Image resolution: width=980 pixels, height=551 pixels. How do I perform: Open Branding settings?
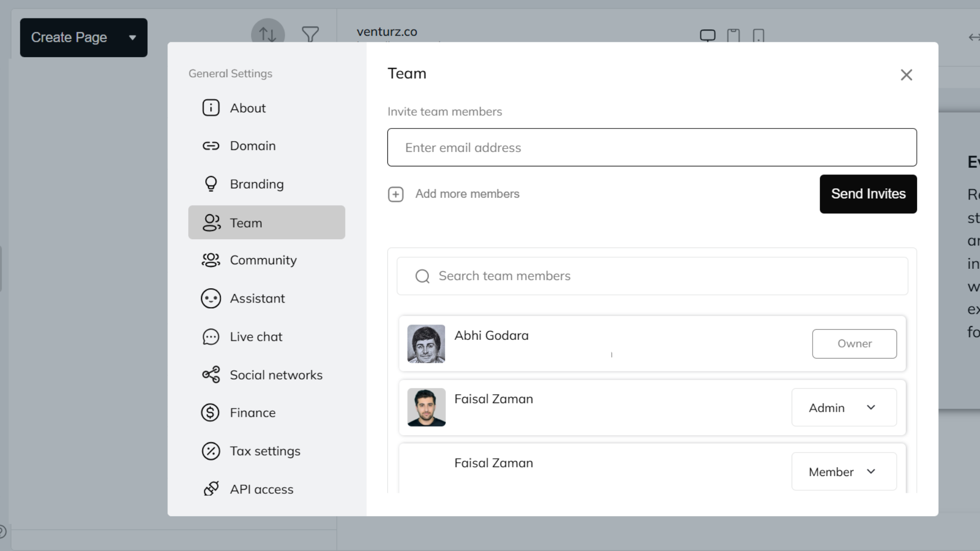(257, 184)
